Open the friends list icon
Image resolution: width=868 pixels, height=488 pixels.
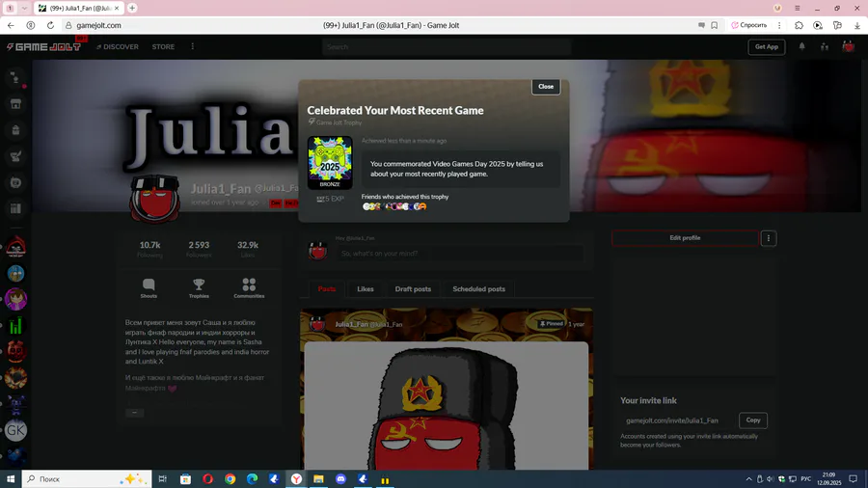pos(825,47)
